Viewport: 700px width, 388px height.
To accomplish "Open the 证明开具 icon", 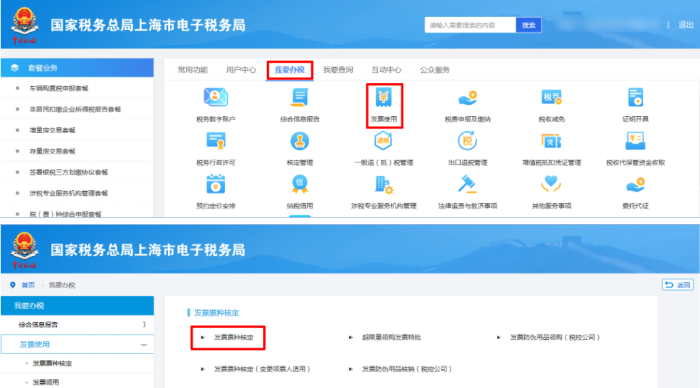I will click(635, 97).
